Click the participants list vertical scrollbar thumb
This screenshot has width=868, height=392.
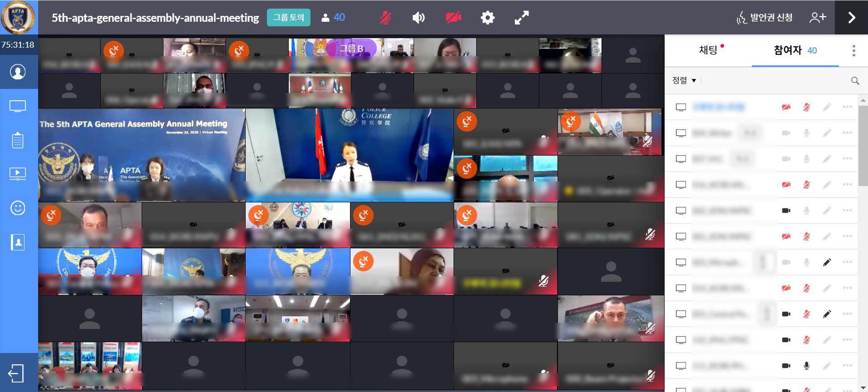(x=863, y=145)
